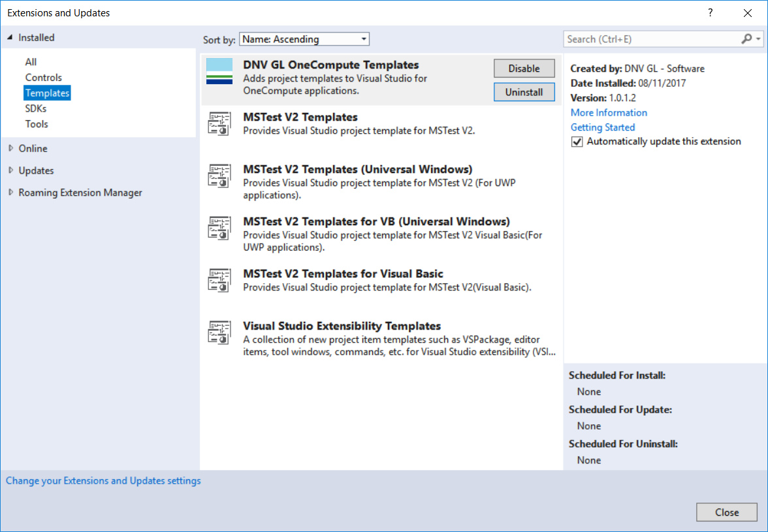768x532 pixels.
Task: Click the DNV GL OneCompute Templates icon
Action: pos(219,71)
